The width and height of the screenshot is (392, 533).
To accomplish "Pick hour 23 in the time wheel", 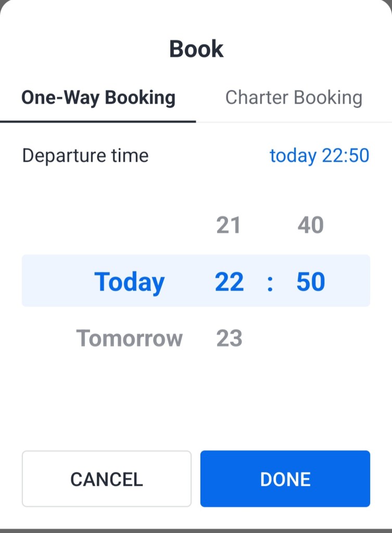I will [229, 339].
